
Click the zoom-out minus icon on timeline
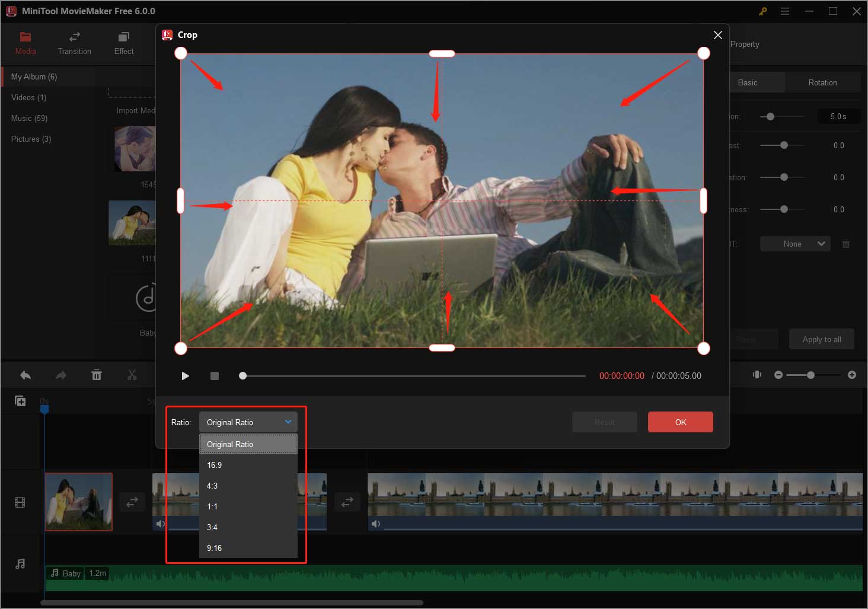coord(778,375)
